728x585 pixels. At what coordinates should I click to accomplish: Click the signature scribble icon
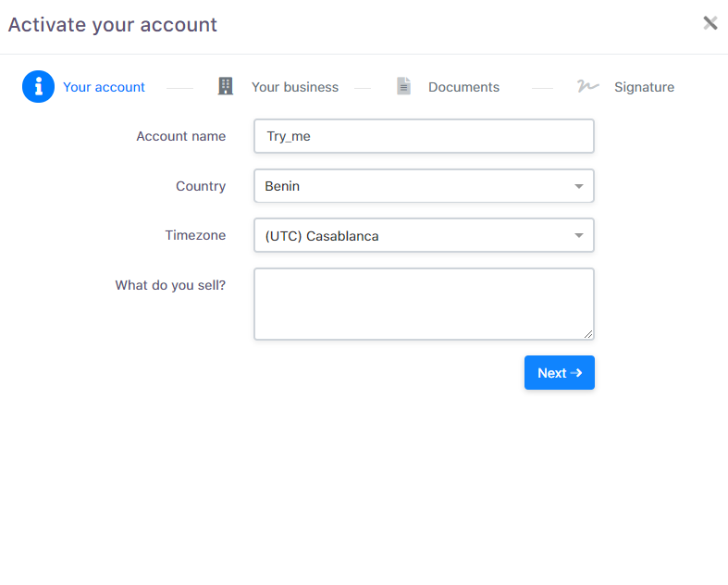point(587,86)
